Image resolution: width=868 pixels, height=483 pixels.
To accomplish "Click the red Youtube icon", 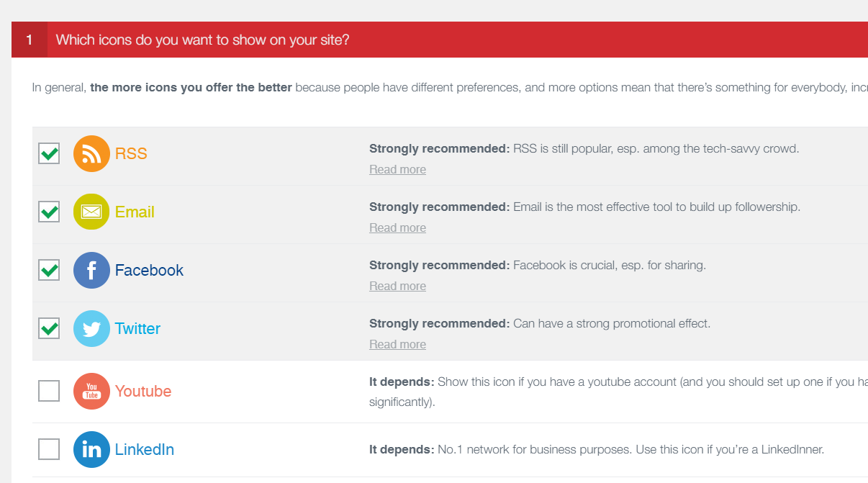I will point(91,391).
